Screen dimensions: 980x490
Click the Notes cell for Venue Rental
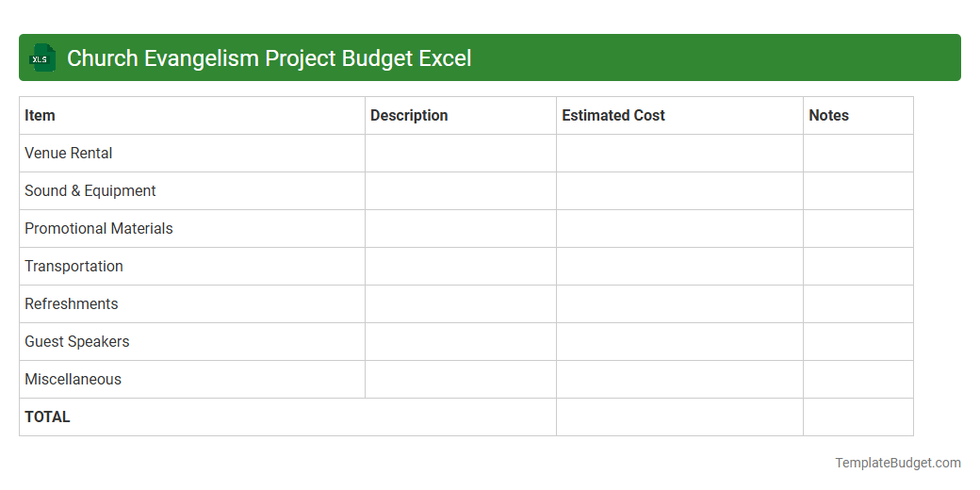[x=858, y=153]
